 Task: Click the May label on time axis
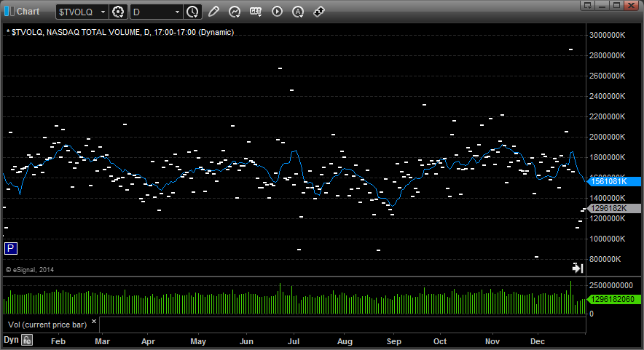[x=198, y=341]
